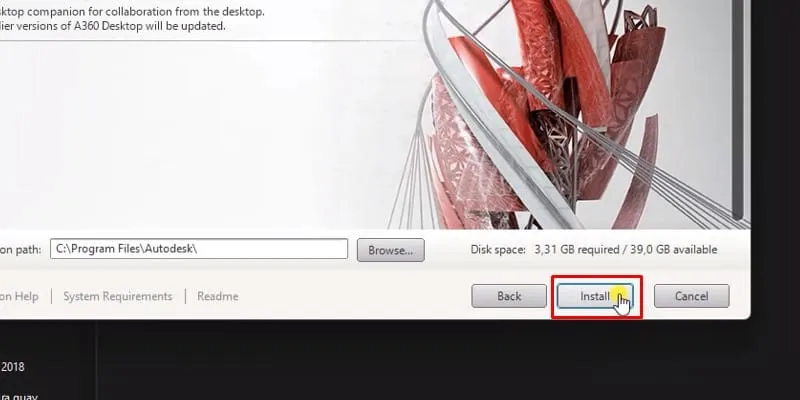Open the Readme link
800x400 pixels.
pos(218,296)
